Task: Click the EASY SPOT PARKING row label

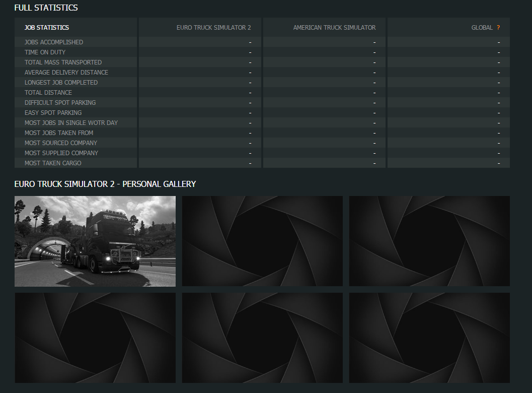Action: 53,113
